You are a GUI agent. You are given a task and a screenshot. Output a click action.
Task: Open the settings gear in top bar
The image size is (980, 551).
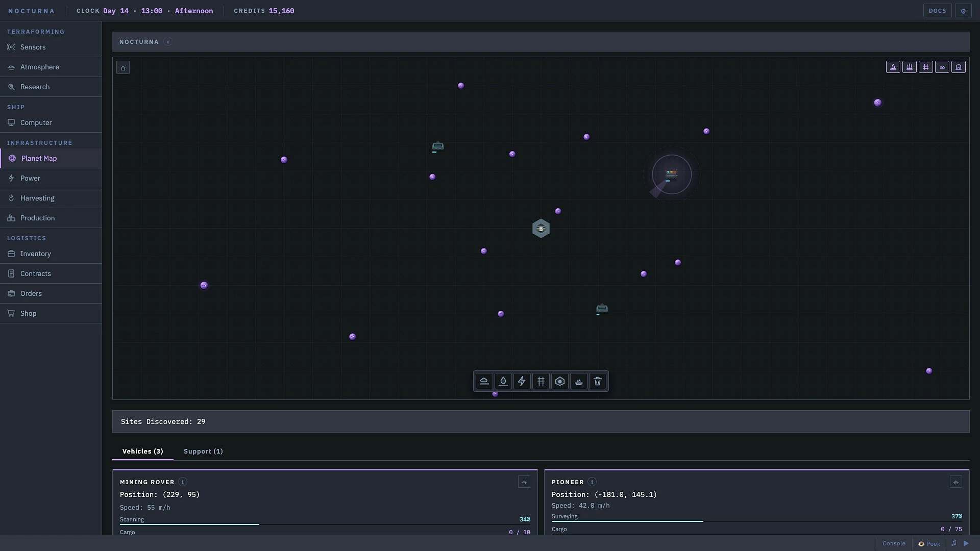pos(963,11)
